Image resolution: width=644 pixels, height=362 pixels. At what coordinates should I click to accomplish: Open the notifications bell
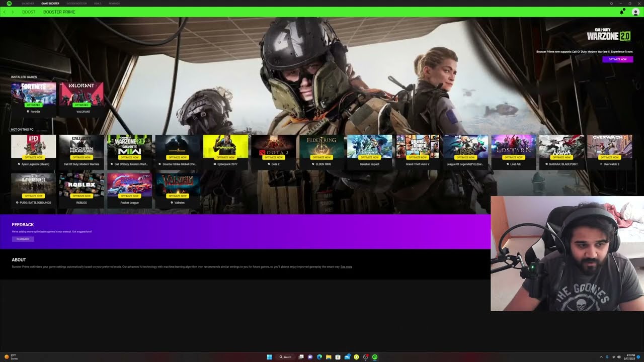622,12
